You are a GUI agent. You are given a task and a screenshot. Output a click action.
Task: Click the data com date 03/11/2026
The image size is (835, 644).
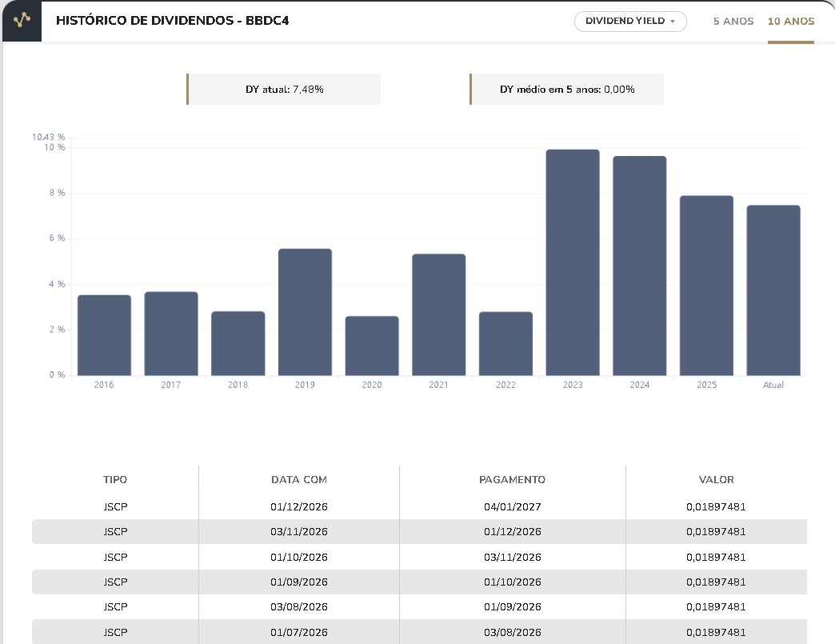click(299, 532)
